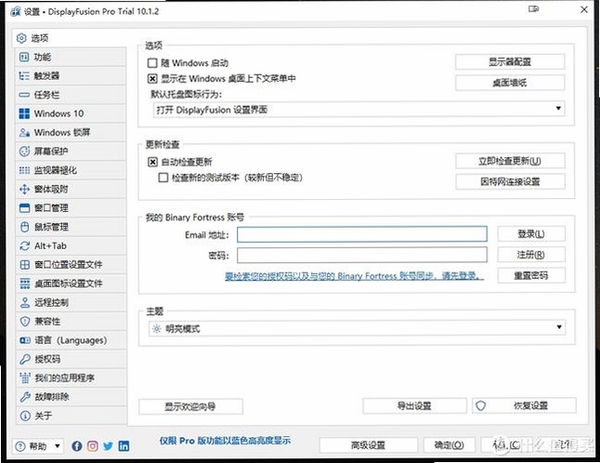The height and width of the screenshot is (463, 600).
Task: Click the 桌面墙纸 button
Action: (510, 83)
